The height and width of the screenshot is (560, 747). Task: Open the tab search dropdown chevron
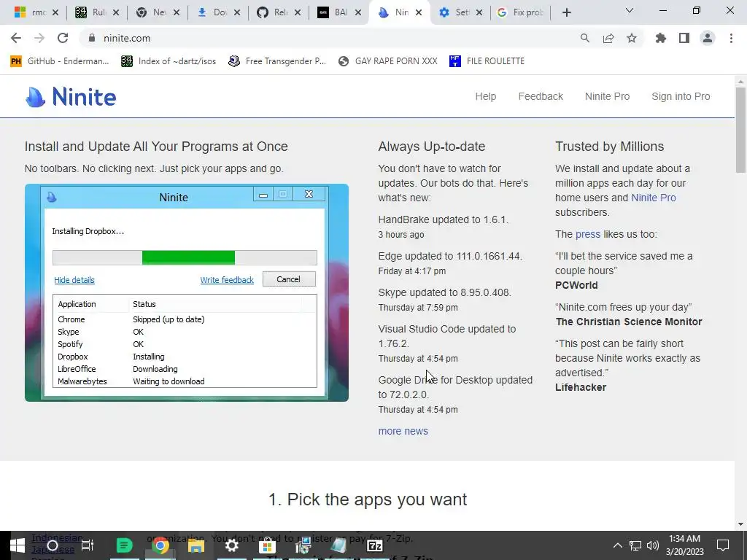[630, 10]
